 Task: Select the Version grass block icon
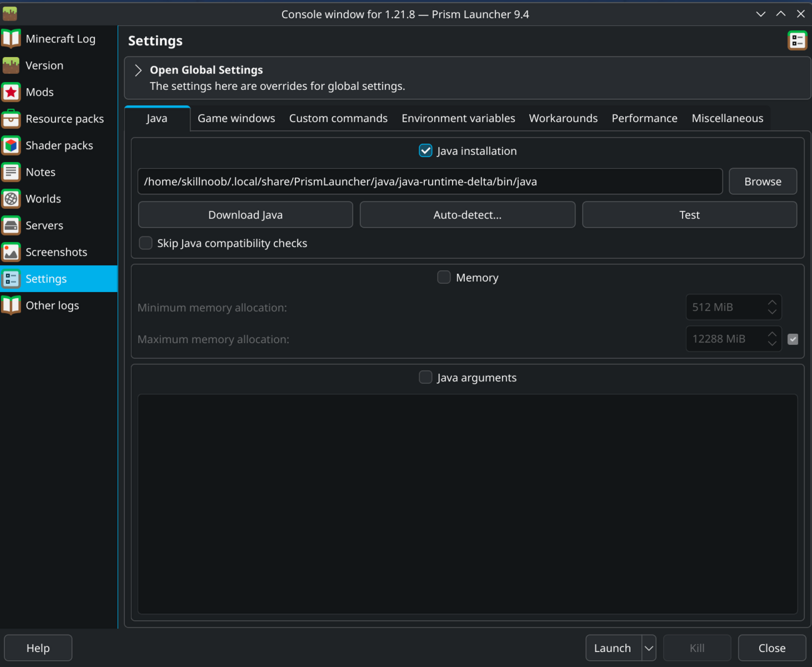[x=11, y=66]
